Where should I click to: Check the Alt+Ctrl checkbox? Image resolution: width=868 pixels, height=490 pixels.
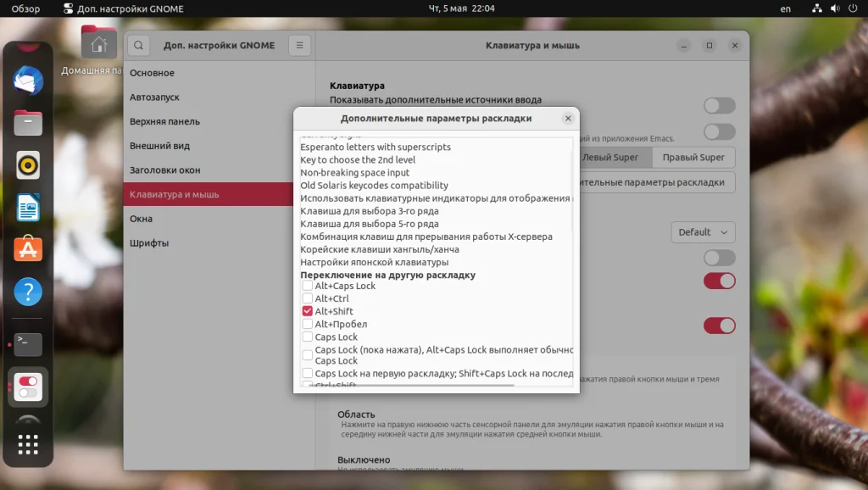309,298
